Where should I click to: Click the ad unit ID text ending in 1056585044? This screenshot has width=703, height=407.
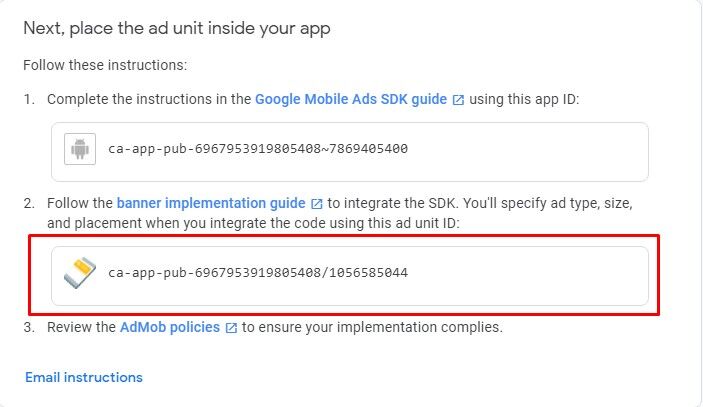point(257,273)
